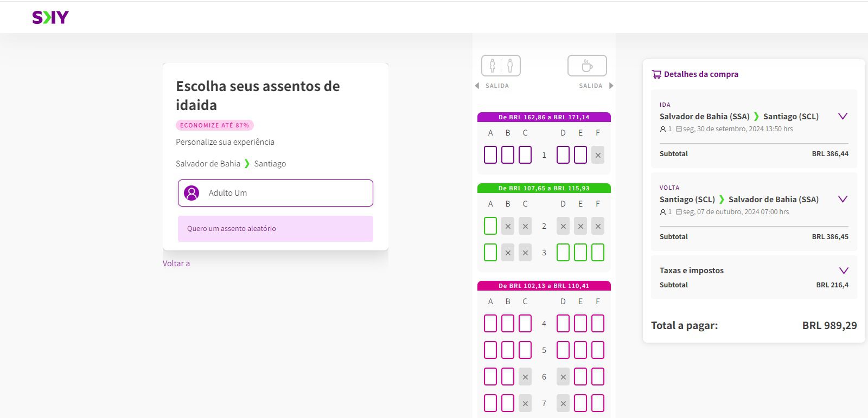Click the left Salida exit arrow
Image resolution: width=868 pixels, height=418 pixels.
point(477,86)
